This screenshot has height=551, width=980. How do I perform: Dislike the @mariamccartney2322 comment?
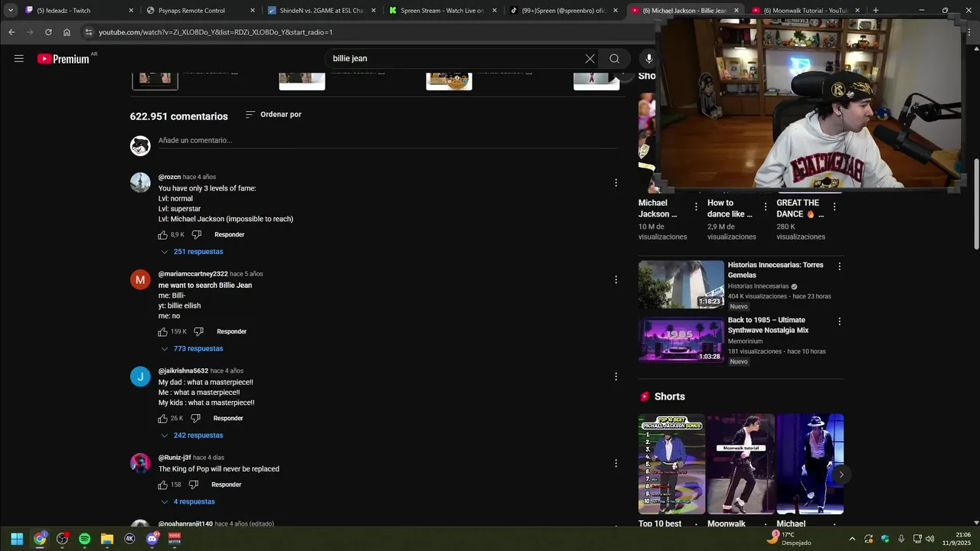pyautogui.click(x=198, y=332)
